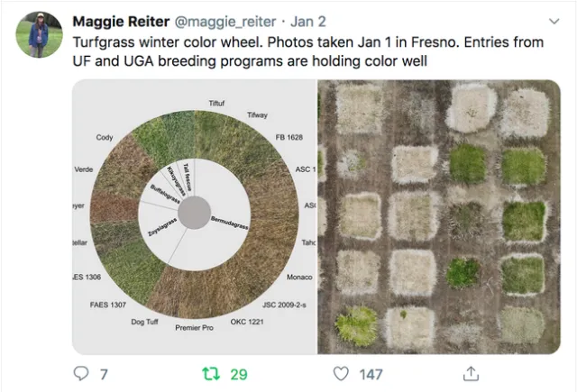Retweet this turfgrass post

pyautogui.click(x=211, y=373)
